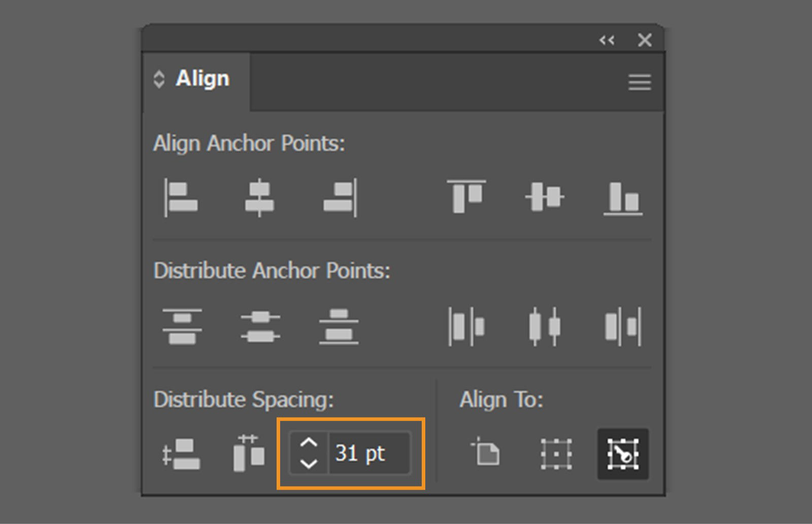The image size is (812, 524).
Task: Click the 31 pt spacing value field
Action: [x=369, y=453]
